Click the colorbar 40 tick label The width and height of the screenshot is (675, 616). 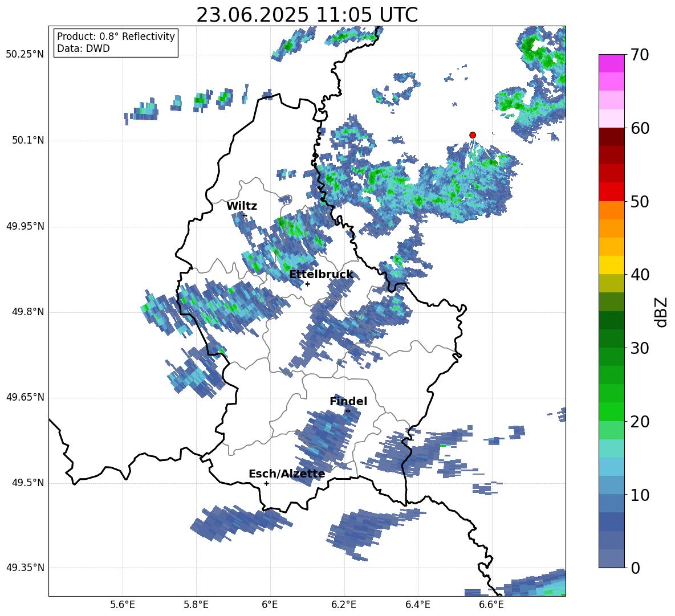click(640, 275)
